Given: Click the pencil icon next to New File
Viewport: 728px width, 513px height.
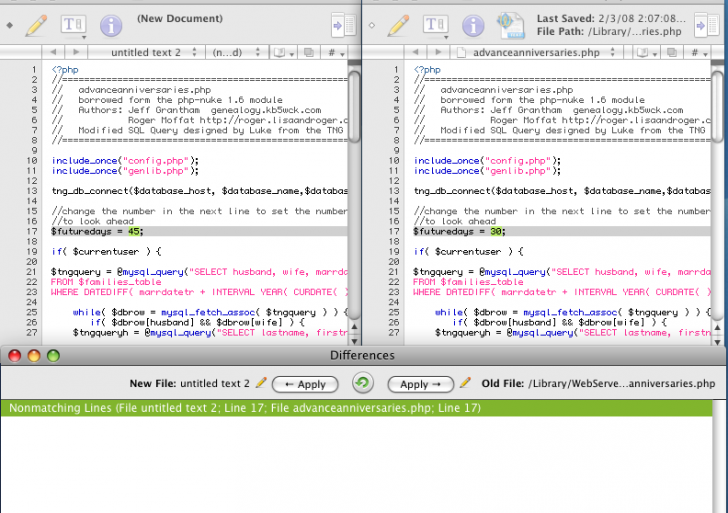Looking at the screenshot, I should (262, 383).
